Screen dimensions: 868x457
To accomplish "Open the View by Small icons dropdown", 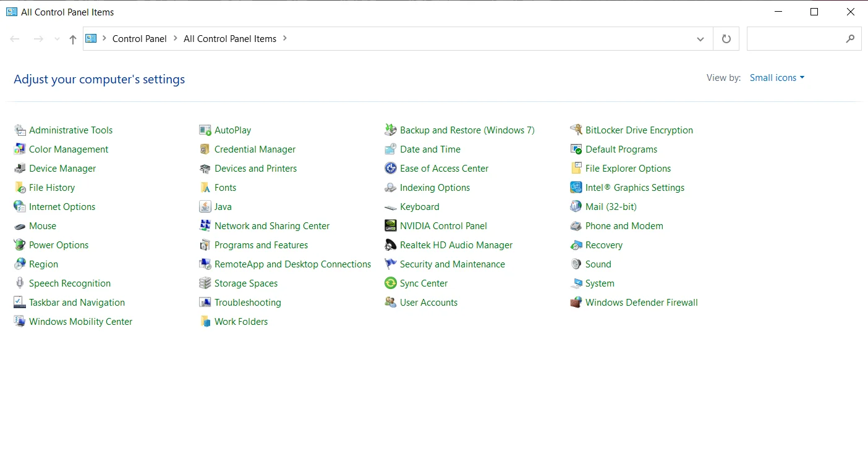I will [777, 78].
